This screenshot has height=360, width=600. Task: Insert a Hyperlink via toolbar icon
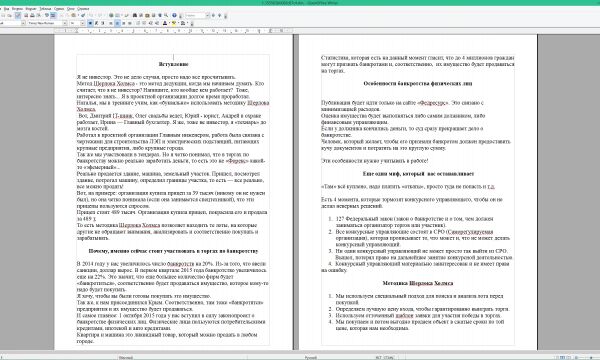click(111, 15)
